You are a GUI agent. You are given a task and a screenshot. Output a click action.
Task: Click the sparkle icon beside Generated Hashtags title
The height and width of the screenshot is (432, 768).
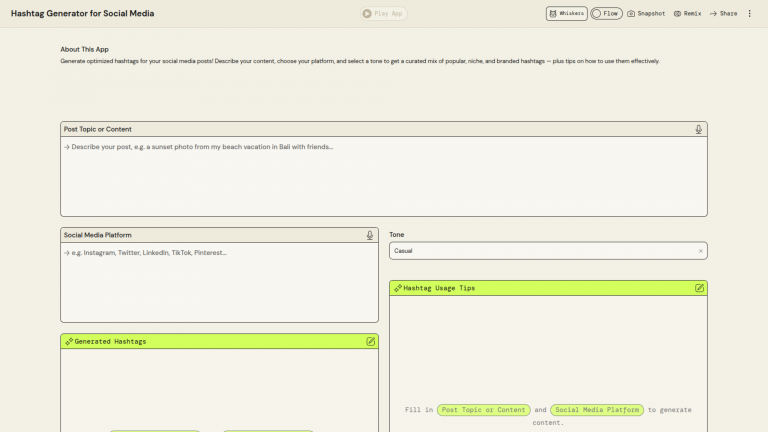coord(68,342)
